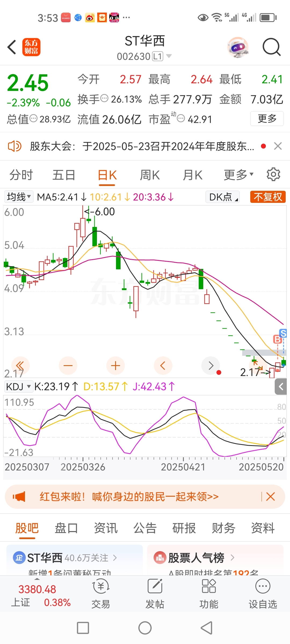The height and width of the screenshot is (644, 290).
Task: Open the DK点 selector
Action: coord(223,197)
